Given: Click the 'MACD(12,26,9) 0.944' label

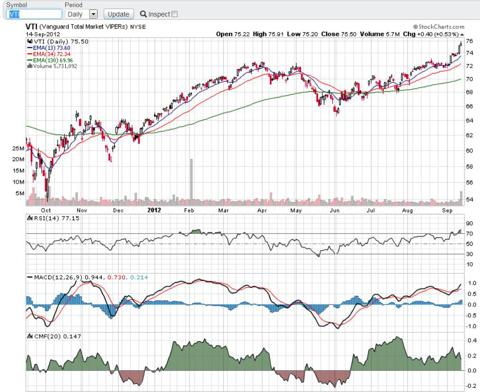Looking at the screenshot, I should tap(69, 277).
